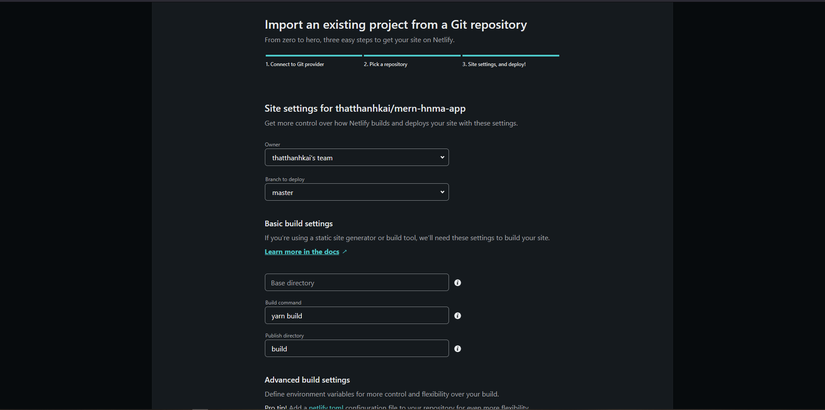
Task: Click the progress bar above step 2
Action: (411, 55)
